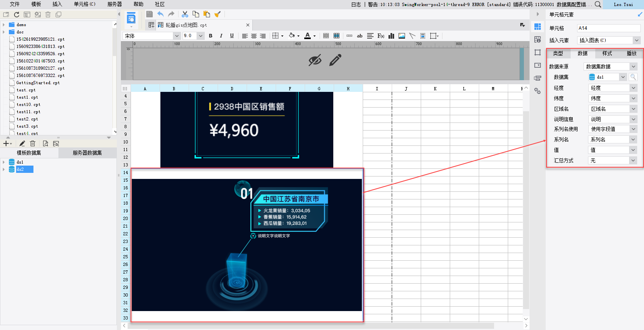Screen dimensions: 644x330
Task: Click the insert chart bar icon
Action: (391, 36)
